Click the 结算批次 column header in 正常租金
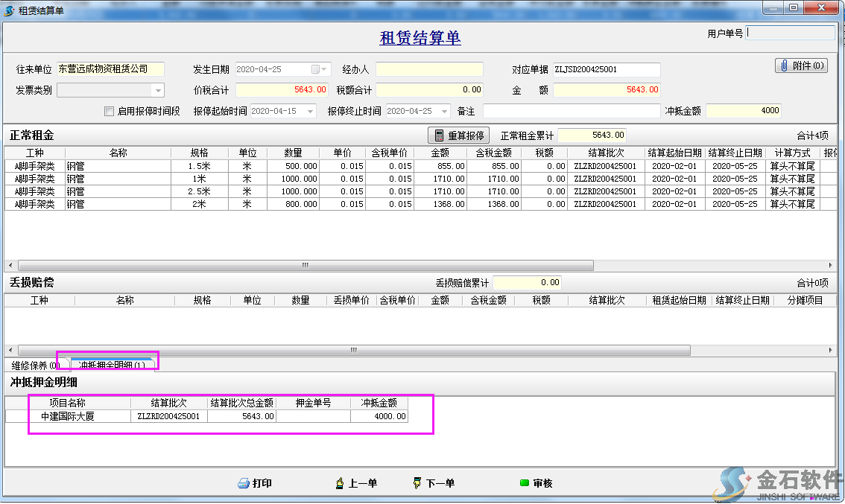Viewport: 845px width, 504px height. click(605, 153)
